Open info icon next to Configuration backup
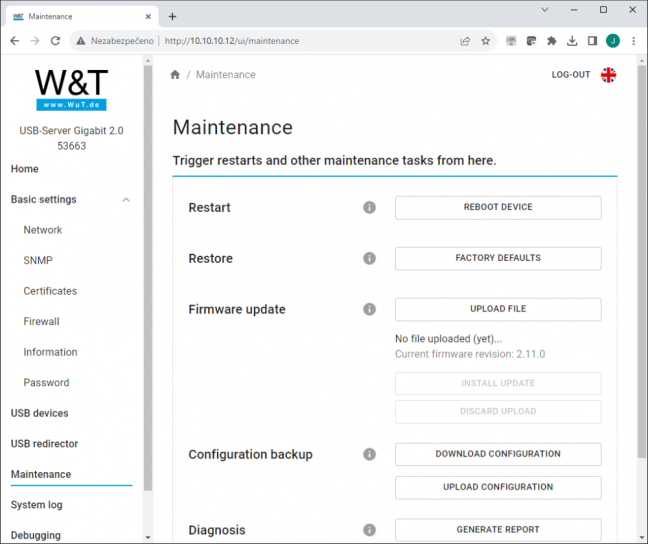Screen dimensions: 648x544 pos(369,454)
